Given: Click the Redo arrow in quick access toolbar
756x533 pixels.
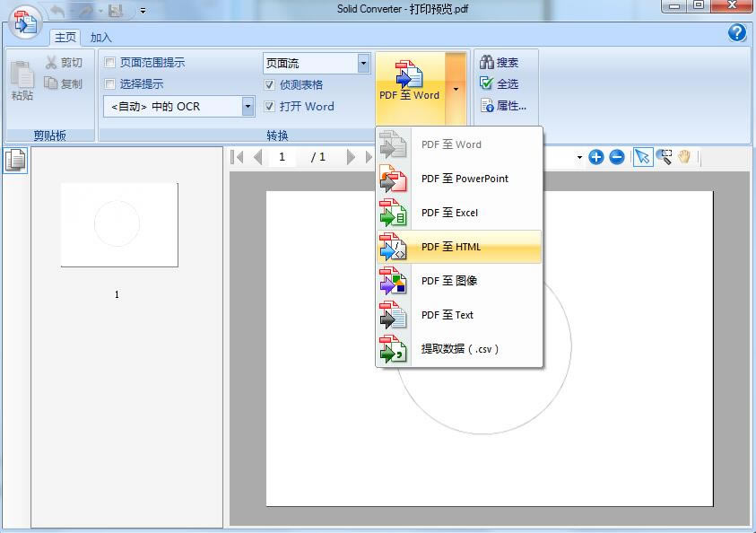Looking at the screenshot, I should (86, 11).
